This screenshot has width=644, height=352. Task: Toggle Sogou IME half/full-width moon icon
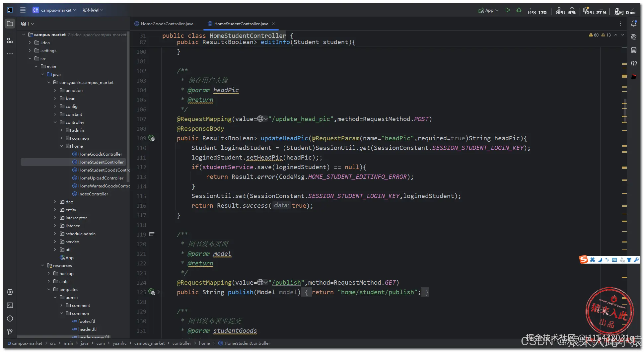click(600, 260)
